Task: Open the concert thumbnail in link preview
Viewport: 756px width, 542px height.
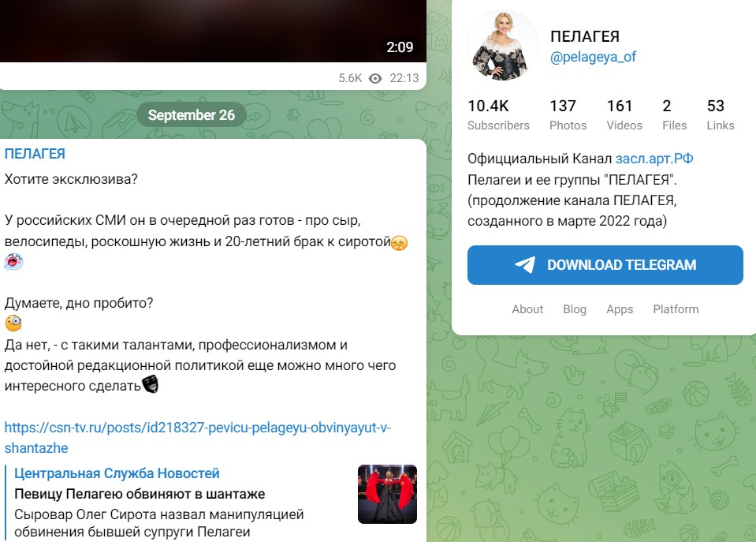Action: pos(387,494)
